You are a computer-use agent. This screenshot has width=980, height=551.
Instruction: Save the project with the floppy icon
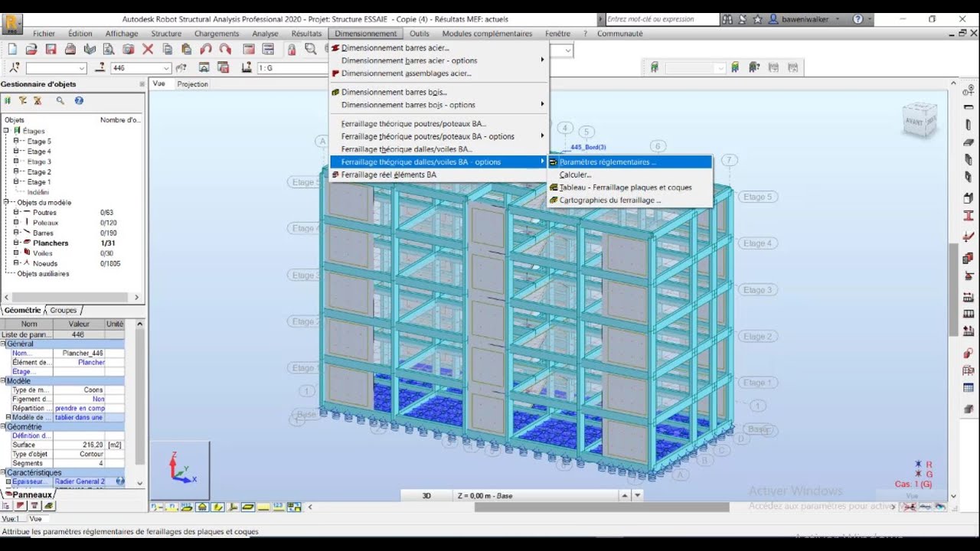[x=51, y=50]
